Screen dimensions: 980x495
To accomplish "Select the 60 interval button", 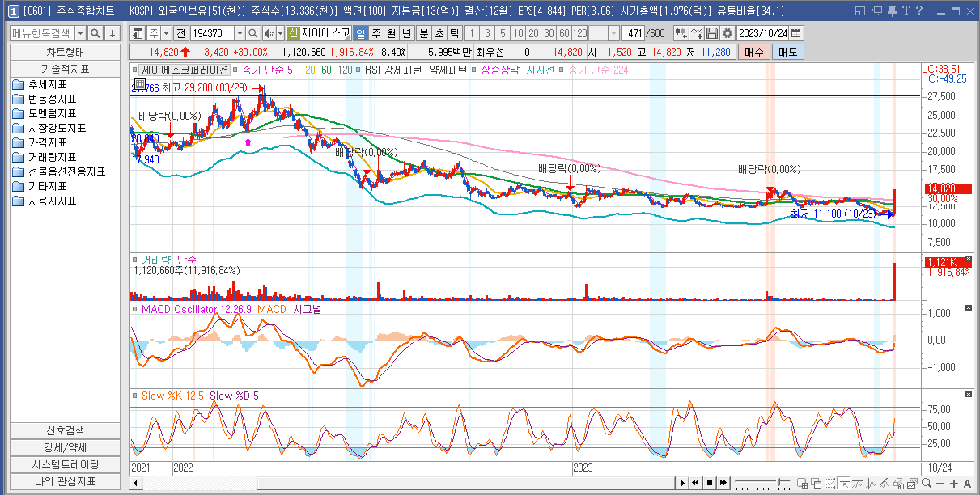I will (x=564, y=33).
